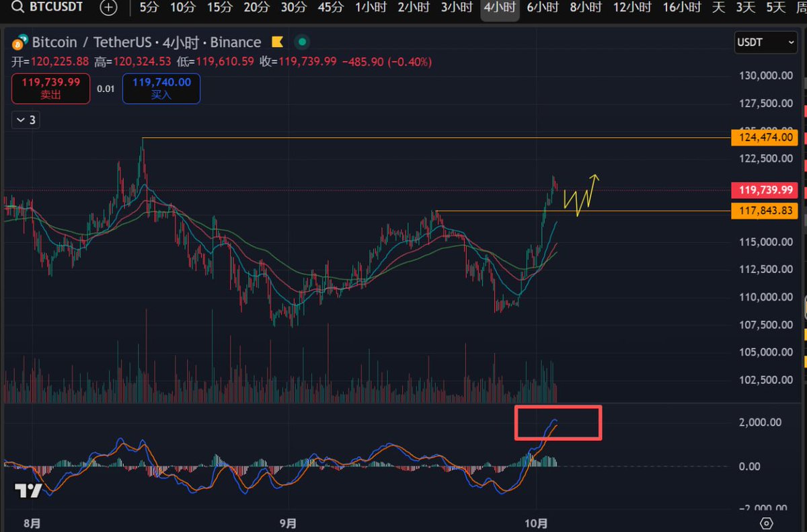Viewport: 807px width, 532px height.
Task: Click the change value −485.90 (−0.40%)
Action: click(387, 62)
